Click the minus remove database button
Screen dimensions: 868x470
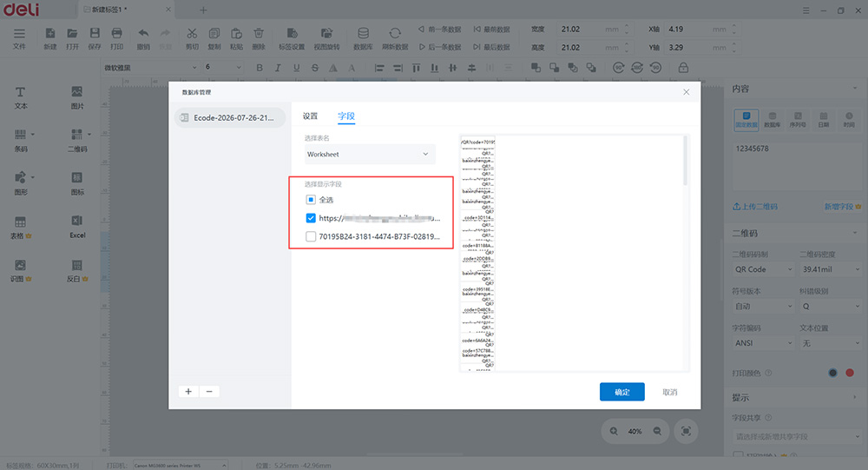pos(209,391)
